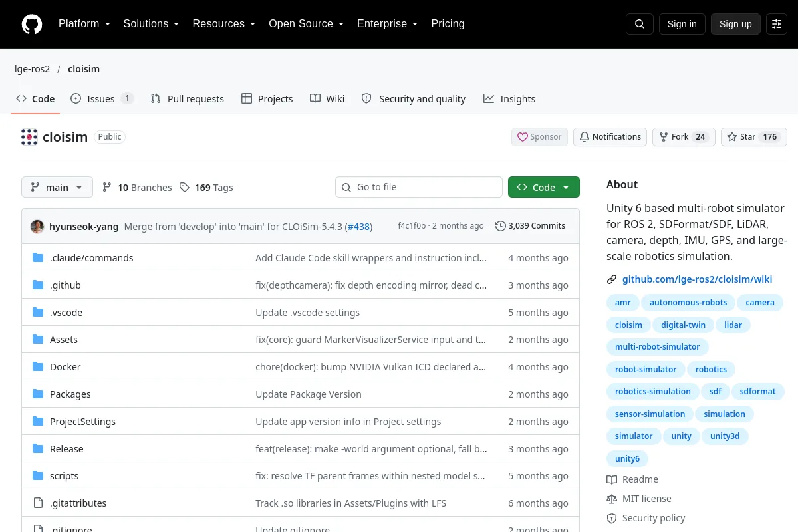
Task: Switch to the Projects tab
Action: tap(267, 99)
